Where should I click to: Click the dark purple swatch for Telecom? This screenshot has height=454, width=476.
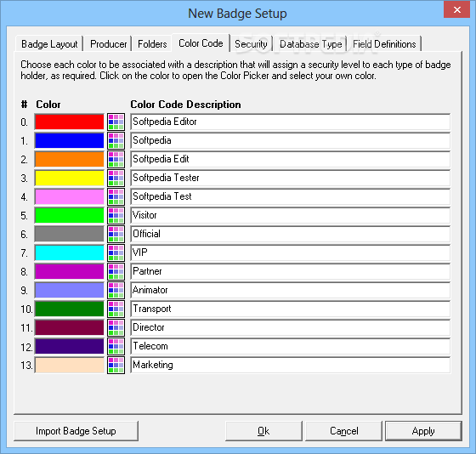click(x=70, y=346)
